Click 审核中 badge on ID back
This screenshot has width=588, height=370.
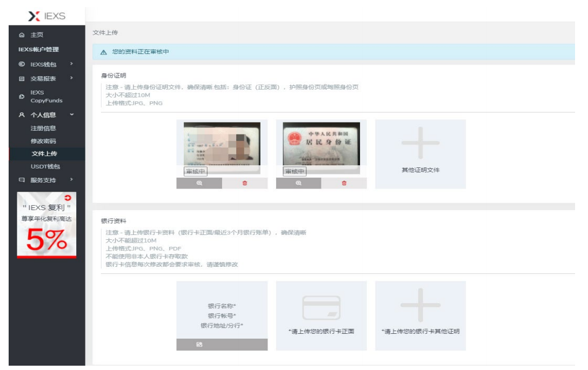[295, 171]
